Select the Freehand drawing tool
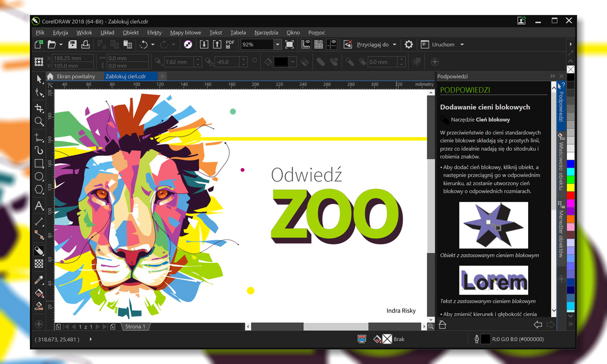The image size is (607, 364). [x=39, y=137]
